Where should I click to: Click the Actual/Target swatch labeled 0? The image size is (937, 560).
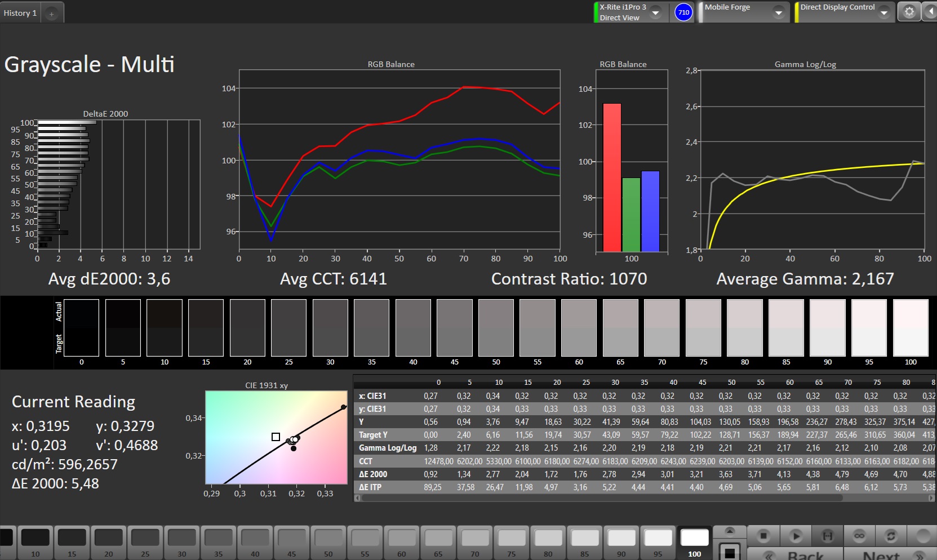point(82,327)
